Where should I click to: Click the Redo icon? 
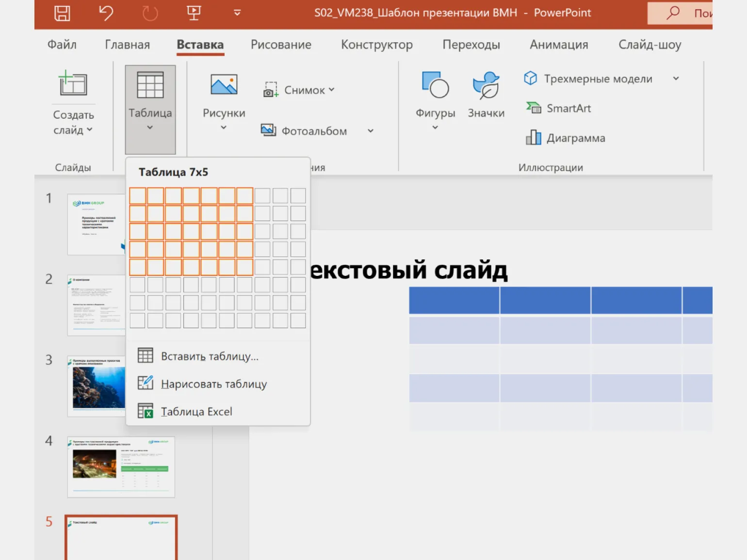(150, 13)
